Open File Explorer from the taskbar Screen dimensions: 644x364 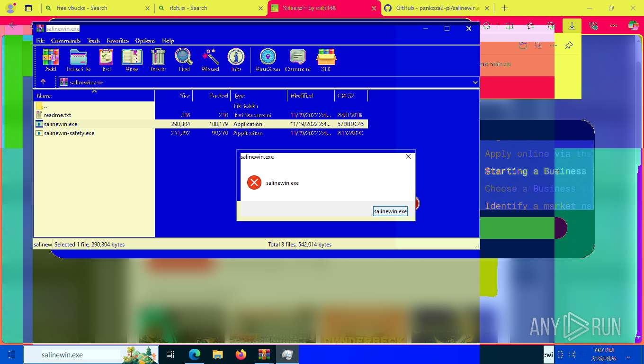(217, 355)
